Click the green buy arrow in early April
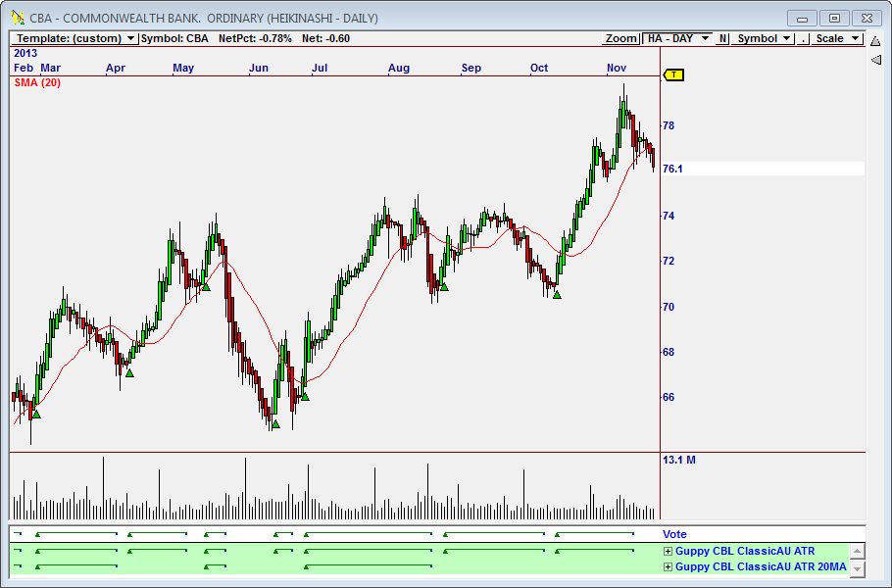The image size is (892, 588). pyautogui.click(x=129, y=373)
